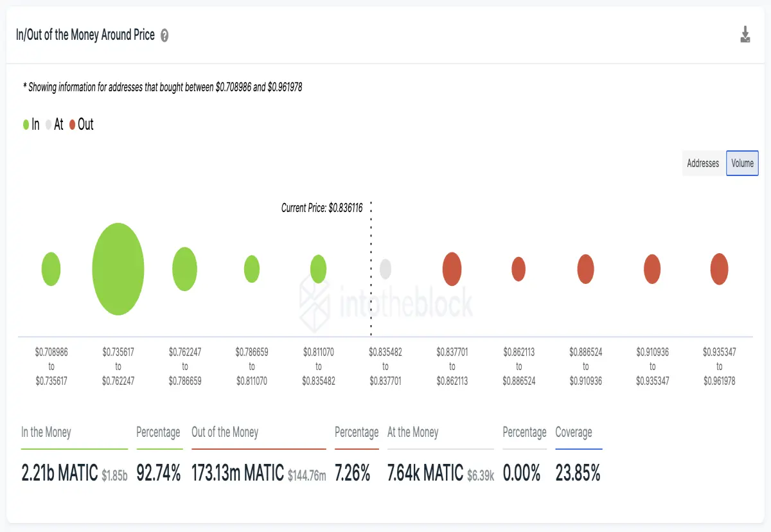Open the help question mark icon
771x532 pixels.
[x=164, y=35]
